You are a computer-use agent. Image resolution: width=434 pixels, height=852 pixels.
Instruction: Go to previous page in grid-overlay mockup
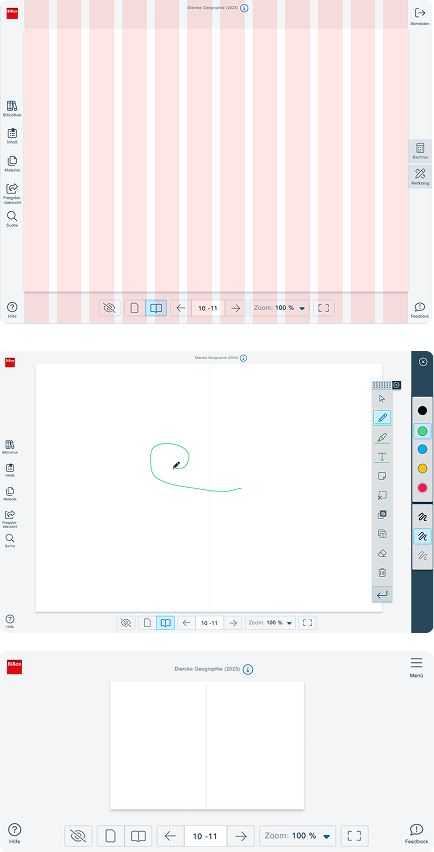181,308
